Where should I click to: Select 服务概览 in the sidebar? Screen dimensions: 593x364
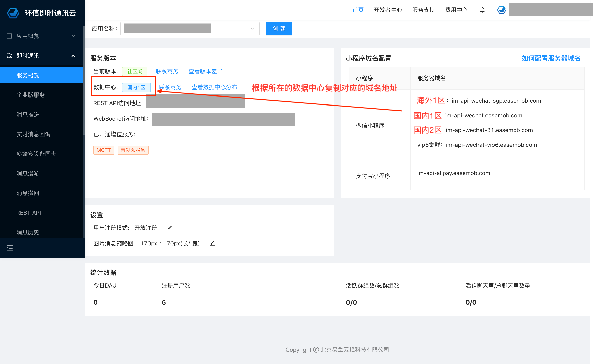click(41, 75)
